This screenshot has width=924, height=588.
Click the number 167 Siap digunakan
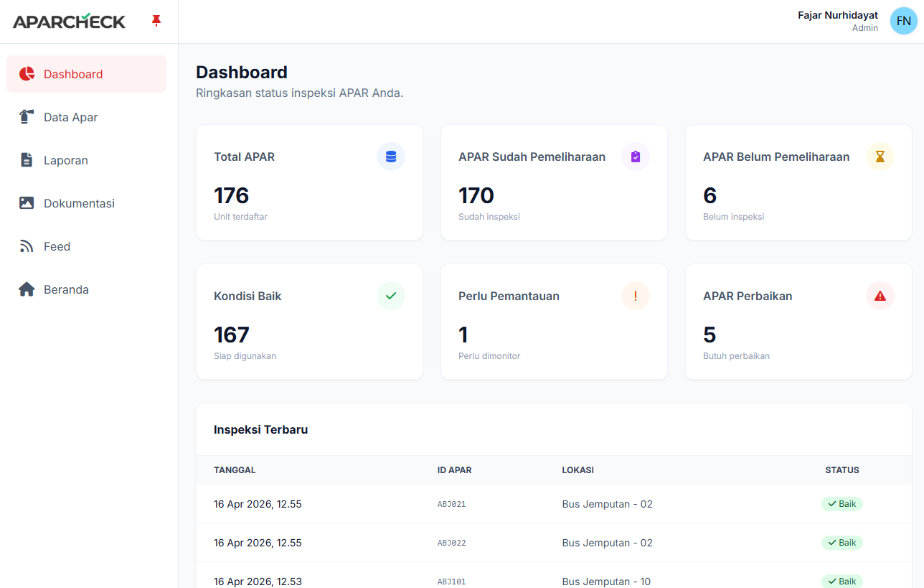point(231,335)
